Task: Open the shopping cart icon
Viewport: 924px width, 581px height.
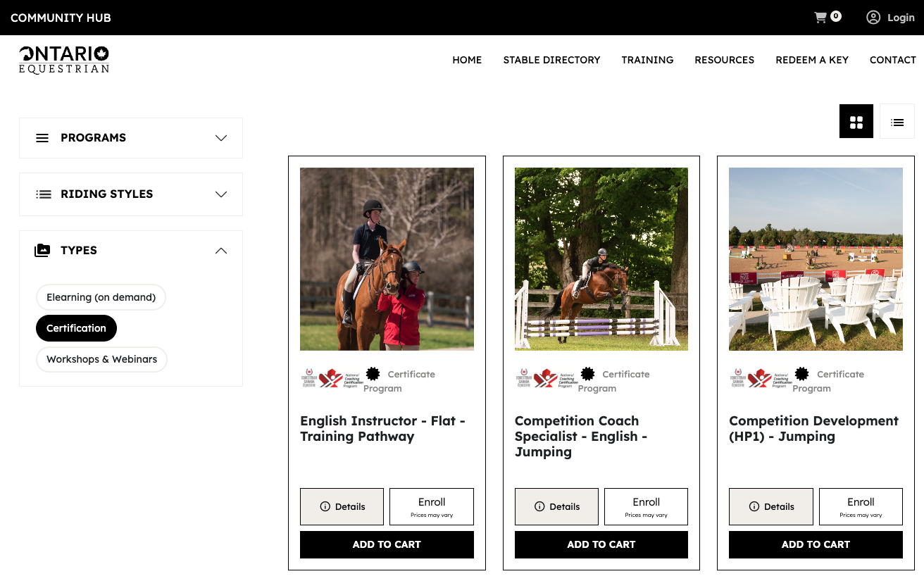Action: click(820, 18)
